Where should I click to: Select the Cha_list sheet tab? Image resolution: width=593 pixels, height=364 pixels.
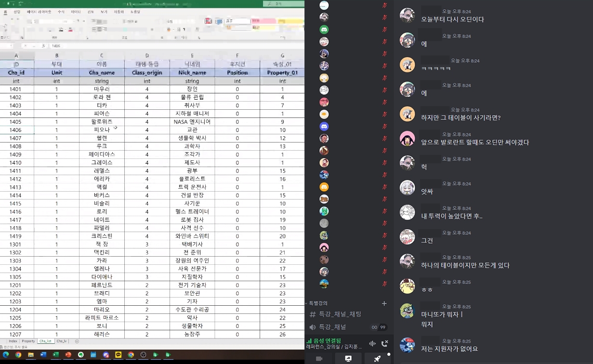coord(45,341)
